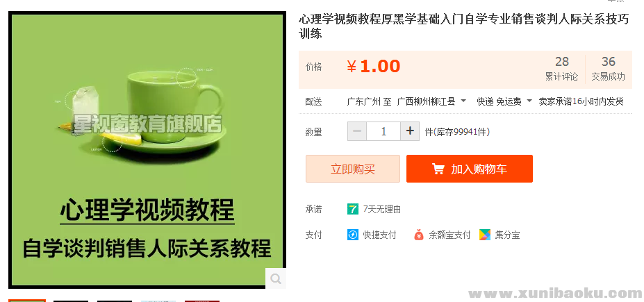This screenshot has height=302, width=644.
Task: Select the first product thumbnail below image
Action: 27,301
